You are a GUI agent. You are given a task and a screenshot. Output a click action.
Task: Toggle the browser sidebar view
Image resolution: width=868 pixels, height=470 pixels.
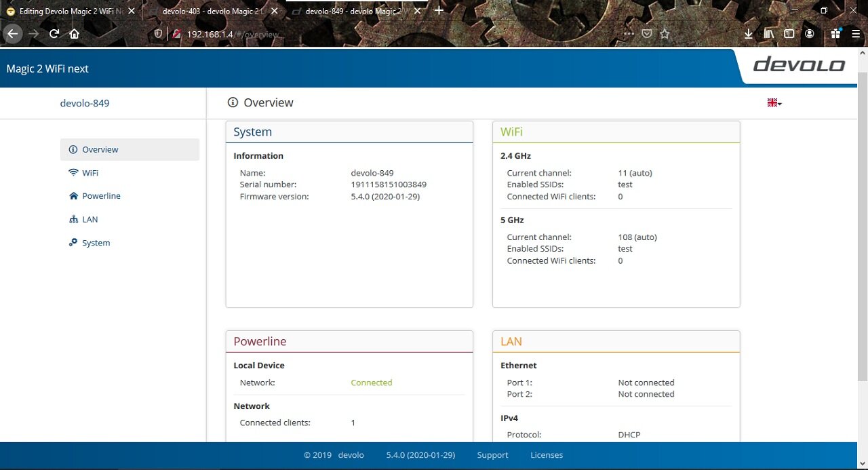pos(789,33)
